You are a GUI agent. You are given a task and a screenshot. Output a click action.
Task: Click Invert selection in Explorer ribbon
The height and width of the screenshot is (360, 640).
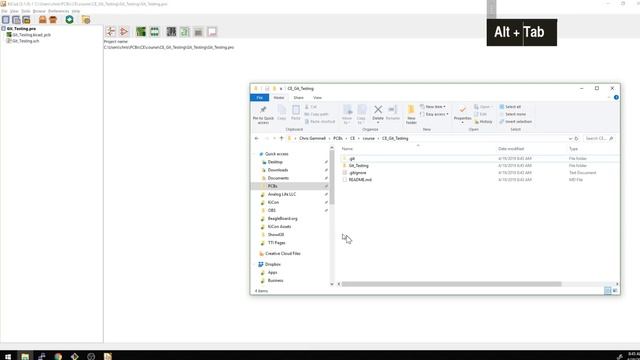[516, 122]
